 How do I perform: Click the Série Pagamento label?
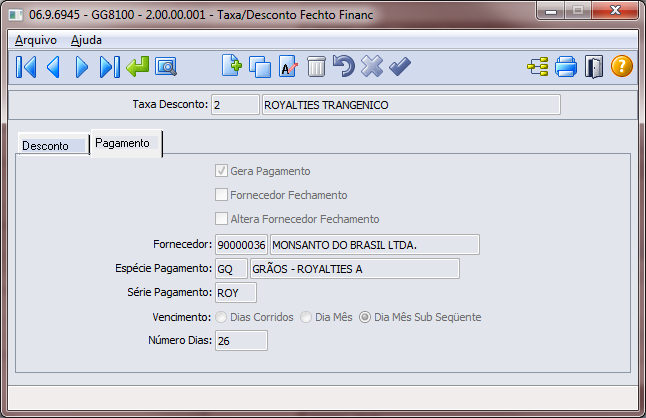click(169, 292)
